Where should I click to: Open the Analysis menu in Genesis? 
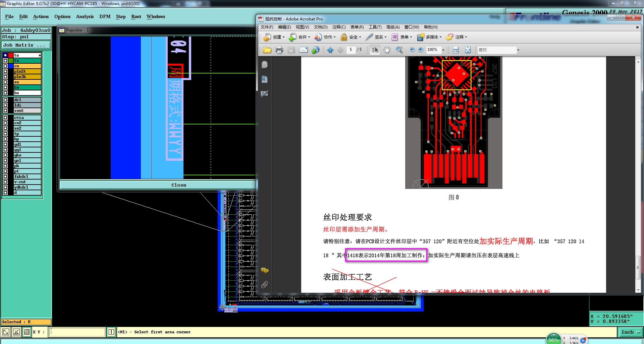coord(85,17)
